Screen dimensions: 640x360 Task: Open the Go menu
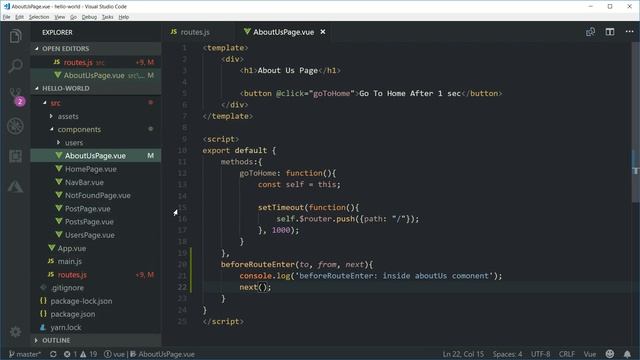(x=73, y=17)
